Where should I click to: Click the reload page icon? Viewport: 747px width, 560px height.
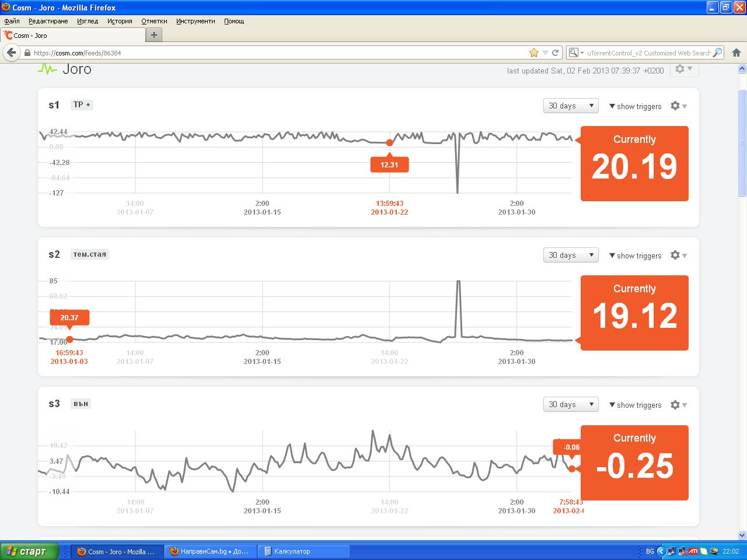[556, 52]
